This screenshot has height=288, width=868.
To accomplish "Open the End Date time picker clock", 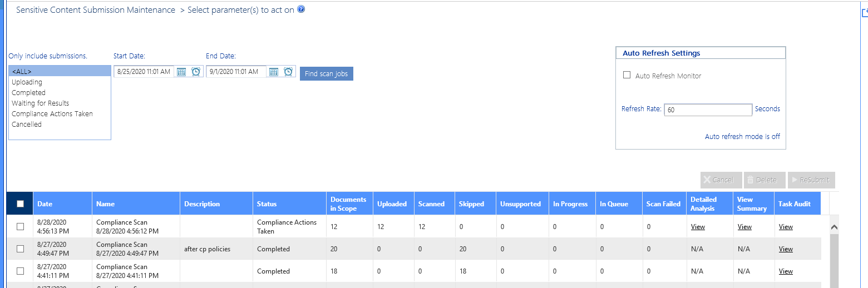I will (288, 72).
